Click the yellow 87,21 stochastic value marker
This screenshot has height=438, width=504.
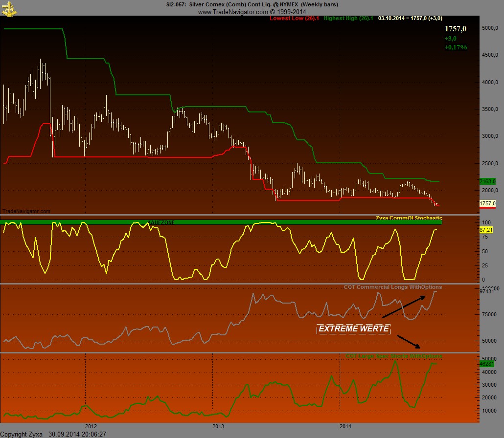point(486,230)
